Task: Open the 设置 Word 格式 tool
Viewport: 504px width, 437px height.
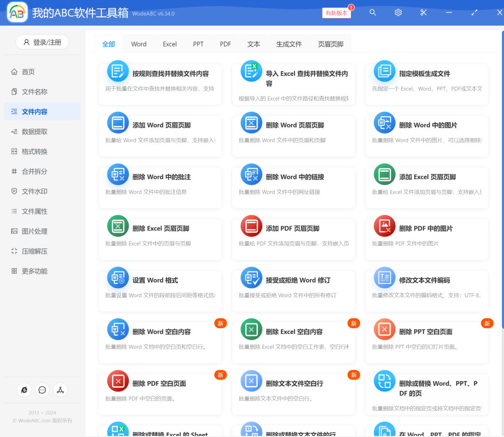Action: point(160,286)
